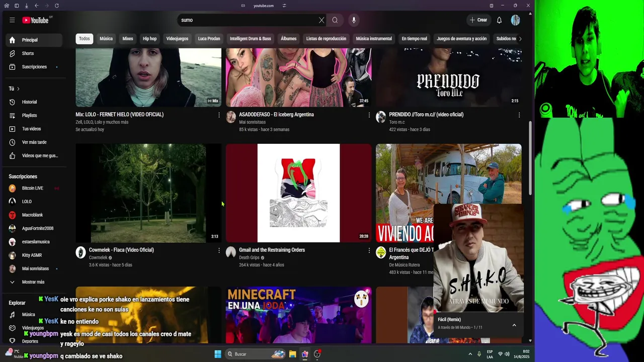Open Suscripciones in the sidebar
644x362 pixels.
(x=34, y=67)
